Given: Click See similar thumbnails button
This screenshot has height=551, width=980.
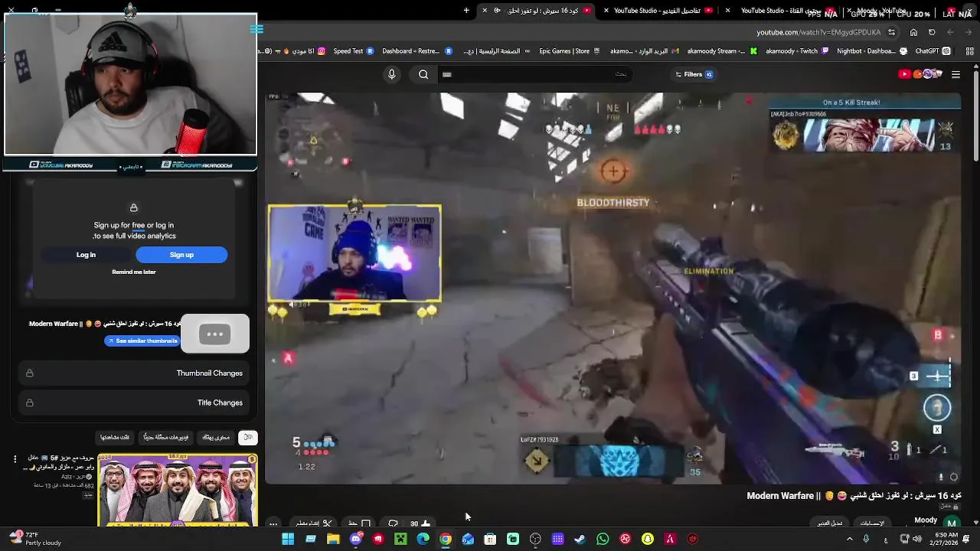Looking at the screenshot, I should click(x=142, y=341).
